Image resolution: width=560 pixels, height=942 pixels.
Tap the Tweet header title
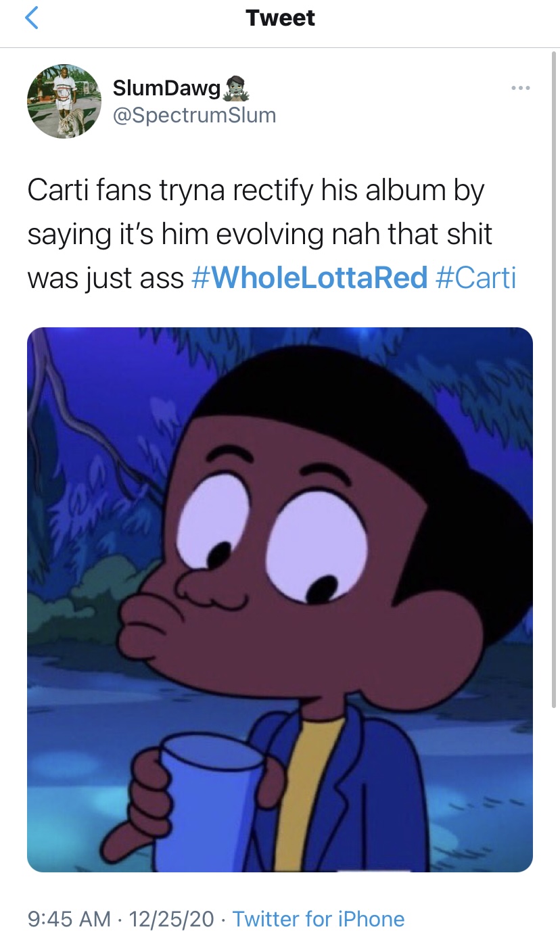pyautogui.click(x=280, y=18)
